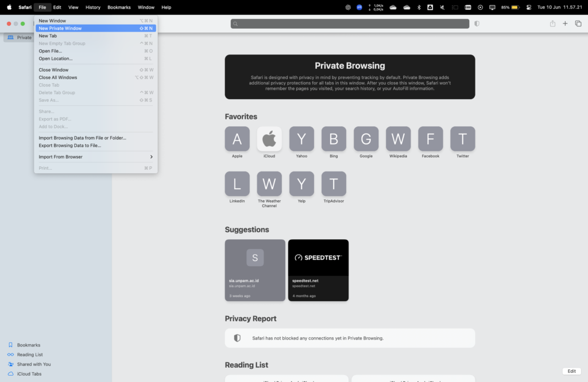Screen dimensions: 588x382
Task: Open the Yelp favorite tile
Action: point(301,184)
